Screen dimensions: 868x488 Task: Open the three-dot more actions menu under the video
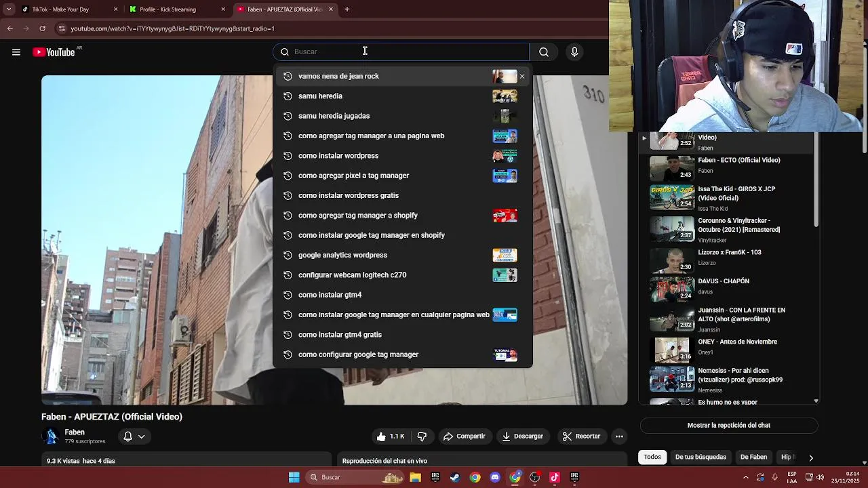pyautogui.click(x=619, y=436)
